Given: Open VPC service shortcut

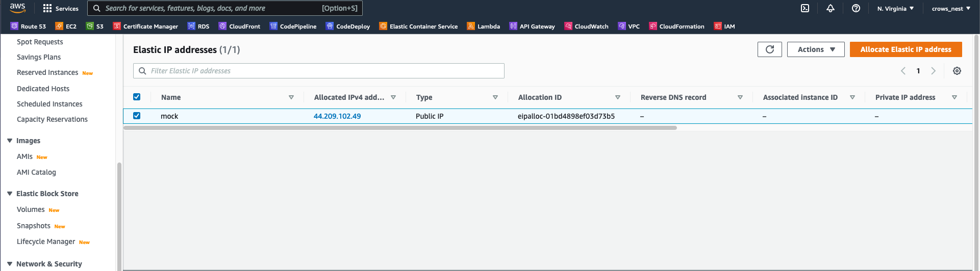Looking at the screenshot, I should click(x=629, y=26).
